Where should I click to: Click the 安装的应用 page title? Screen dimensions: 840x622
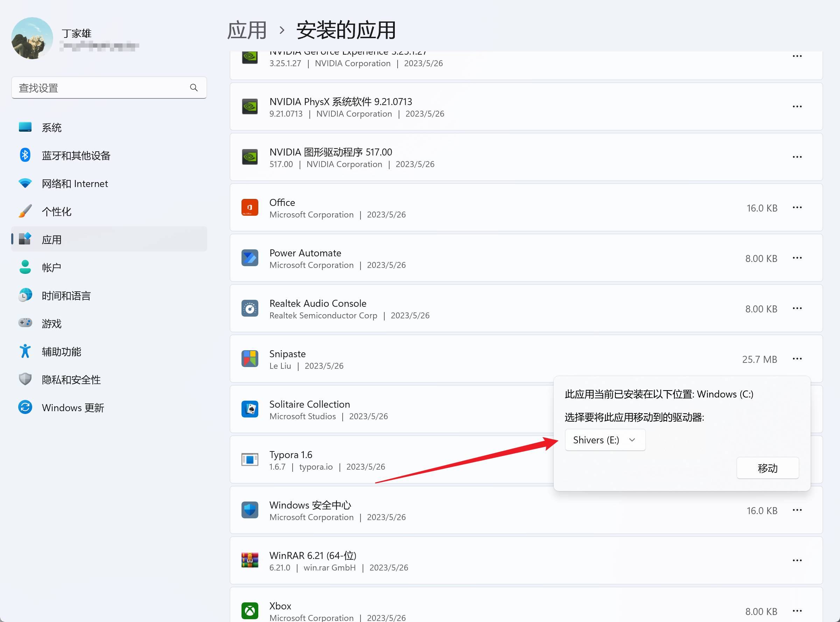tap(346, 30)
